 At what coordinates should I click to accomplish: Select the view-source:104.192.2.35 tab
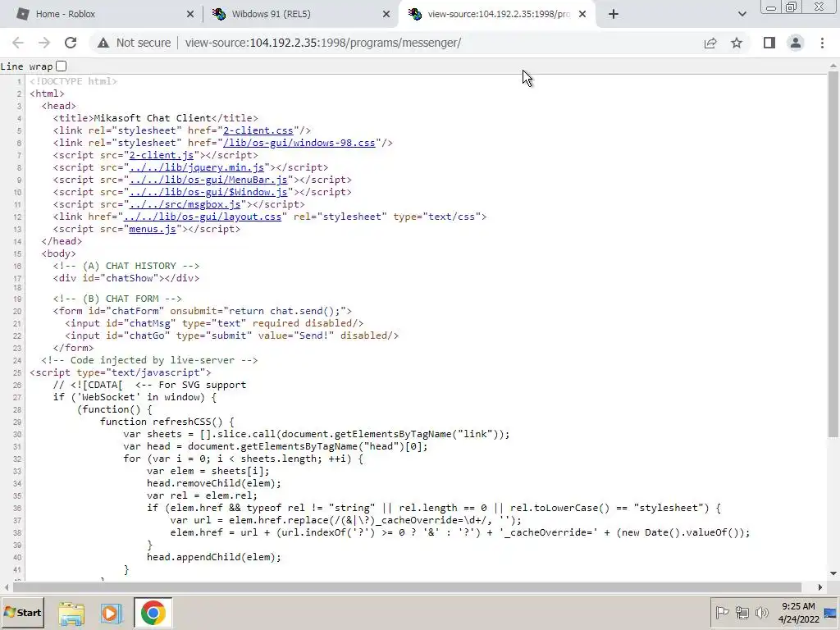[498, 14]
